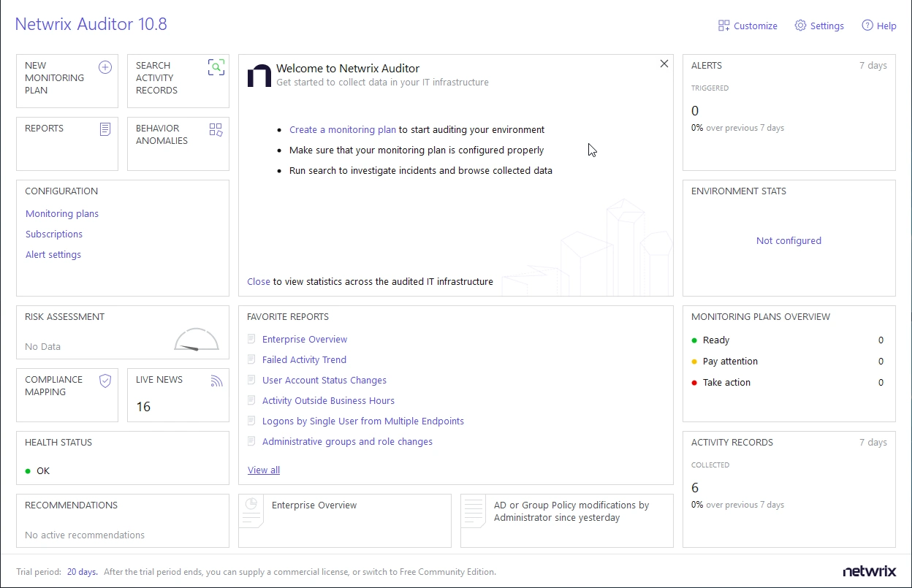The height and width of the screenshot is (588, 912).
Task: Open Monitoring plans under Configuration
Action: (62, 214)
